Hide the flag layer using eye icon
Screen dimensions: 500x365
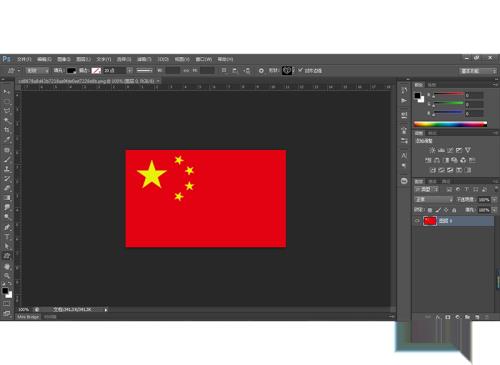click(417, 221)
